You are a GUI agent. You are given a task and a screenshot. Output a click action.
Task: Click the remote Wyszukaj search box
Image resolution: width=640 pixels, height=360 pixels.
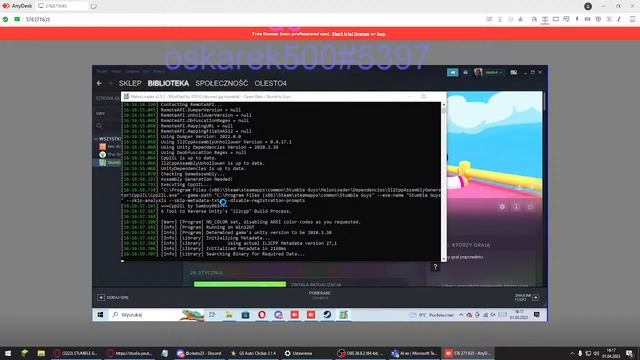(157, 315)
